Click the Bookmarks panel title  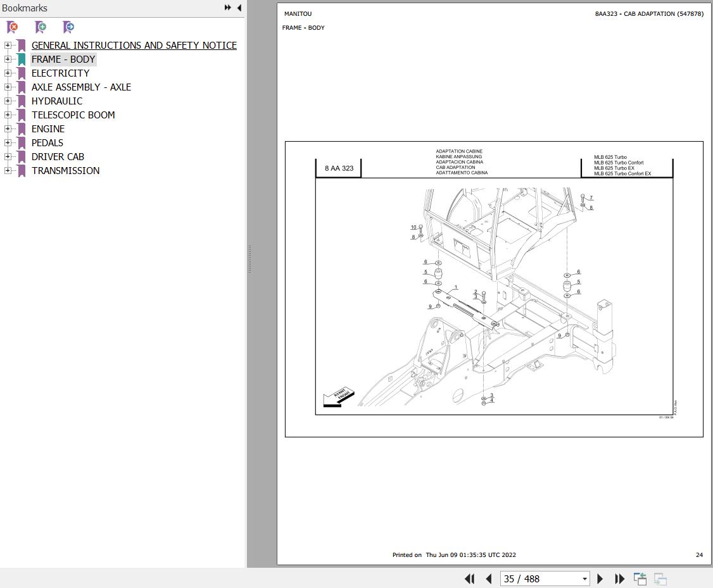click(25, 8)
